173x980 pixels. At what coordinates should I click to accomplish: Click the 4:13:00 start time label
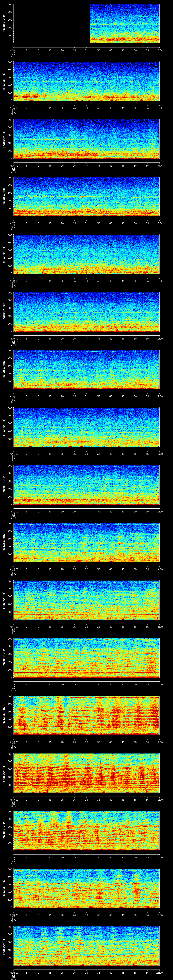pyautogui.click(x=14, y=569)
